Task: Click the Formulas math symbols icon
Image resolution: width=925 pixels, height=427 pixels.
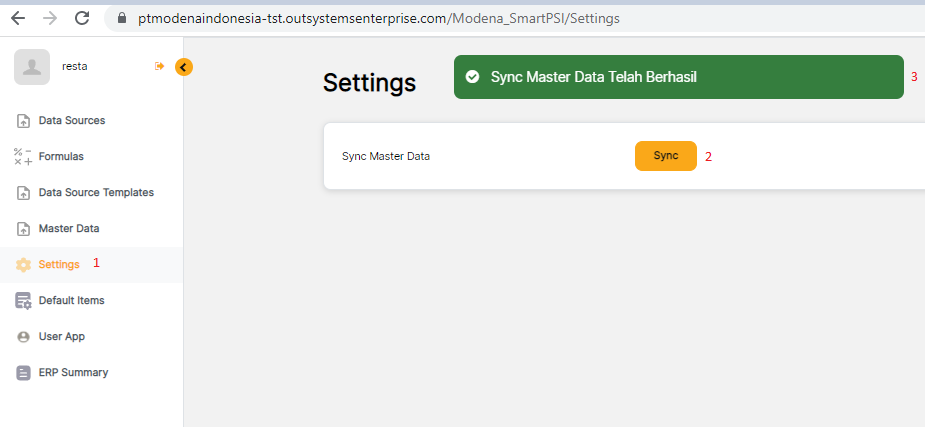Action: point(23,156)
